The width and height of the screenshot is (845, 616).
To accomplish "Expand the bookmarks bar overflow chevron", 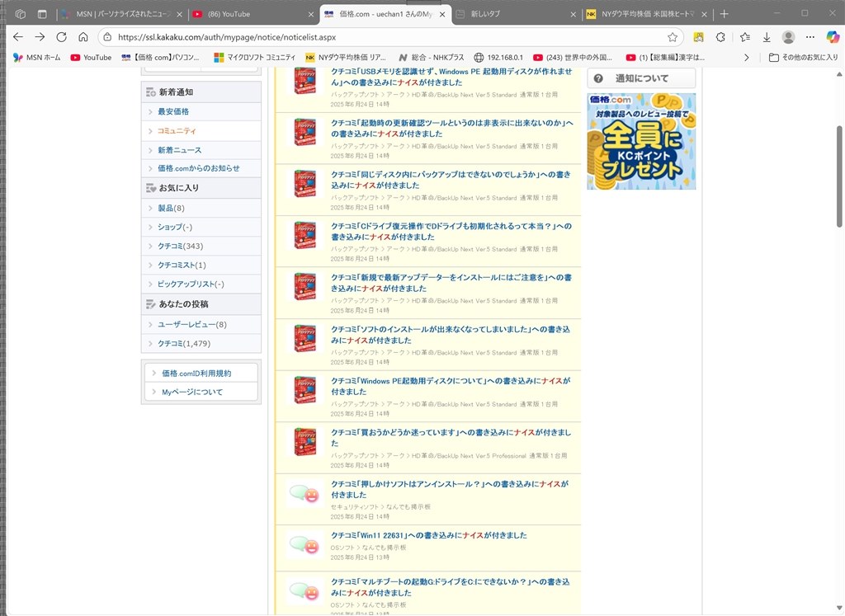I will click(746, 57).
